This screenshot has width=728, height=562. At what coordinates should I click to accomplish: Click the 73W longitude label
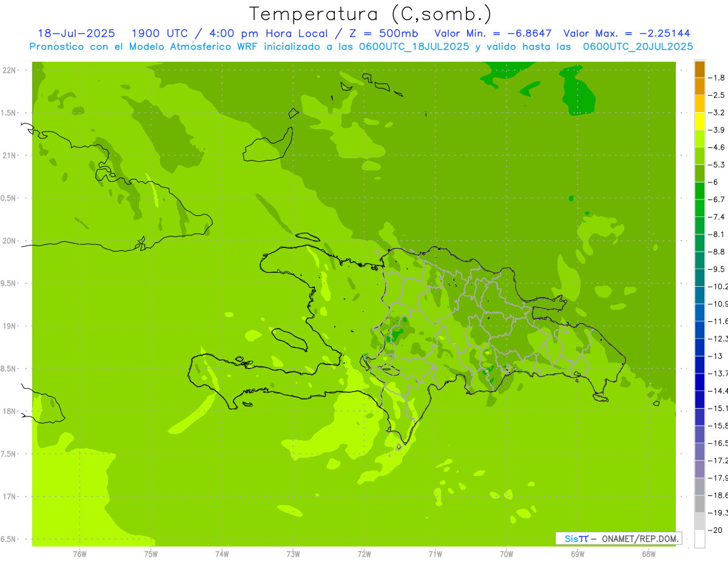tap(293, 554)
